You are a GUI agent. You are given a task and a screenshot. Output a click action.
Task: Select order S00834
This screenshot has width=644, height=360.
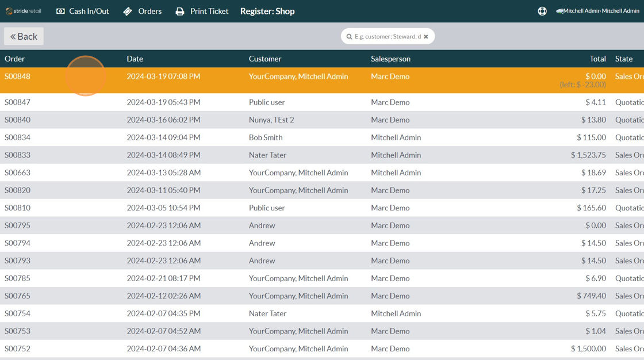click(x=322, y=137)
